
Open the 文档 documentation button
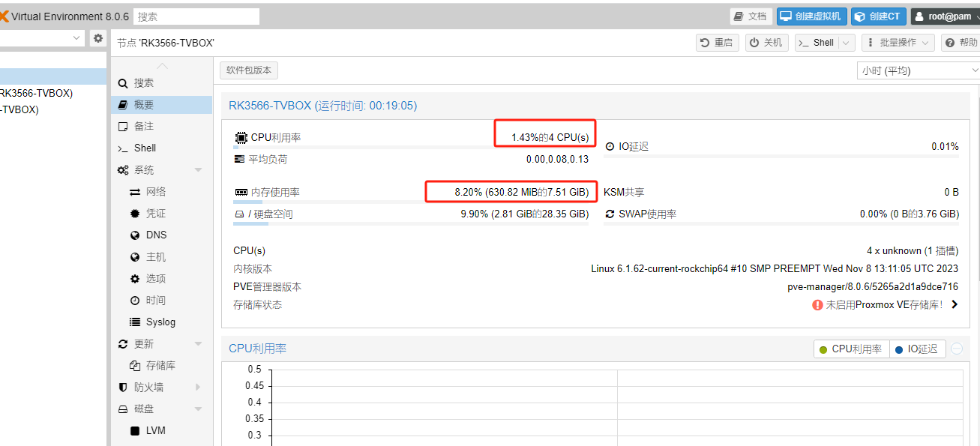click(x=751, y=16)
